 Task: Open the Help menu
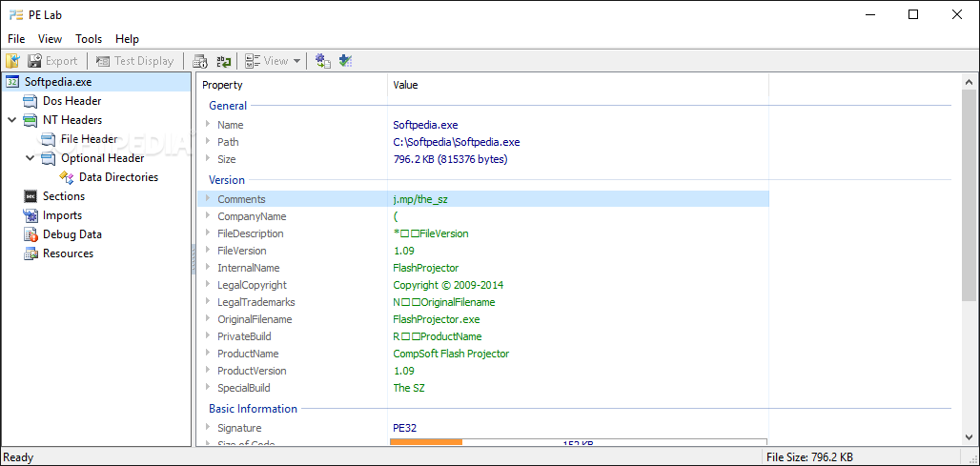coord(127,39)
